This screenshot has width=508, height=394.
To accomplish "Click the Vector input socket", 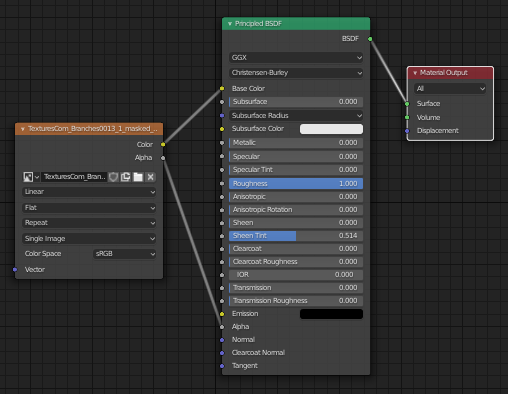I will (15, 269).
